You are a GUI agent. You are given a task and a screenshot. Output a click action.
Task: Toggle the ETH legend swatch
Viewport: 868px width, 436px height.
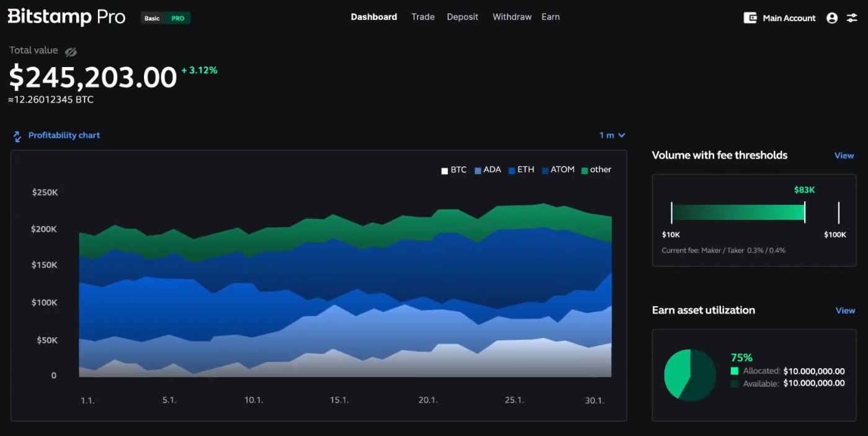pos(512,171)
